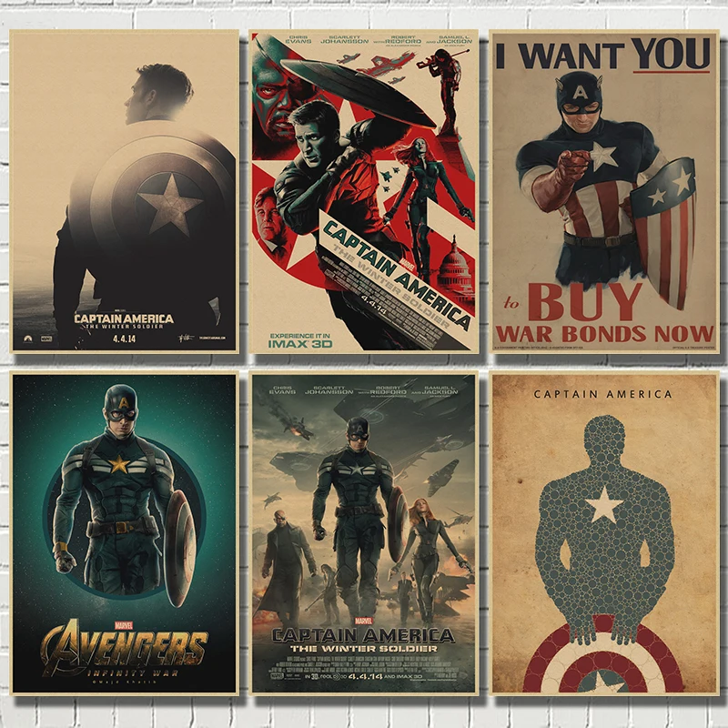Image resolution: width=728 pixels, height=728 pixels.
Task: Click the white star on dotted silhouette
Action: coord(604,505)
